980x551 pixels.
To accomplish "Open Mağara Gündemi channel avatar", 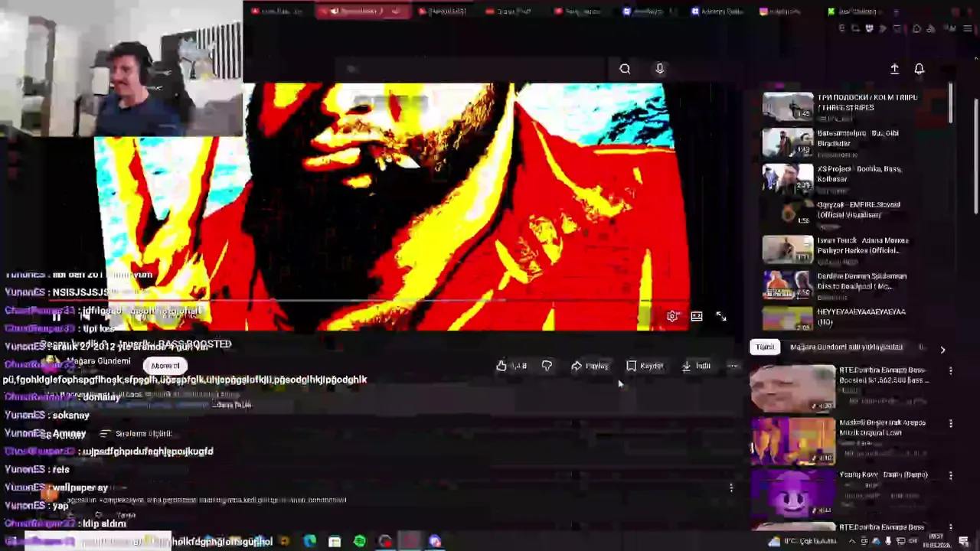I will (49, 364).
